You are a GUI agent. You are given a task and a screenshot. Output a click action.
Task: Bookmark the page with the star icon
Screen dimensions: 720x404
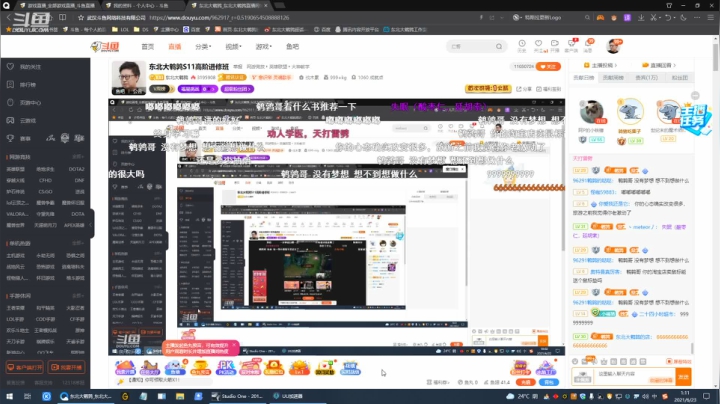tap(81, 17)
